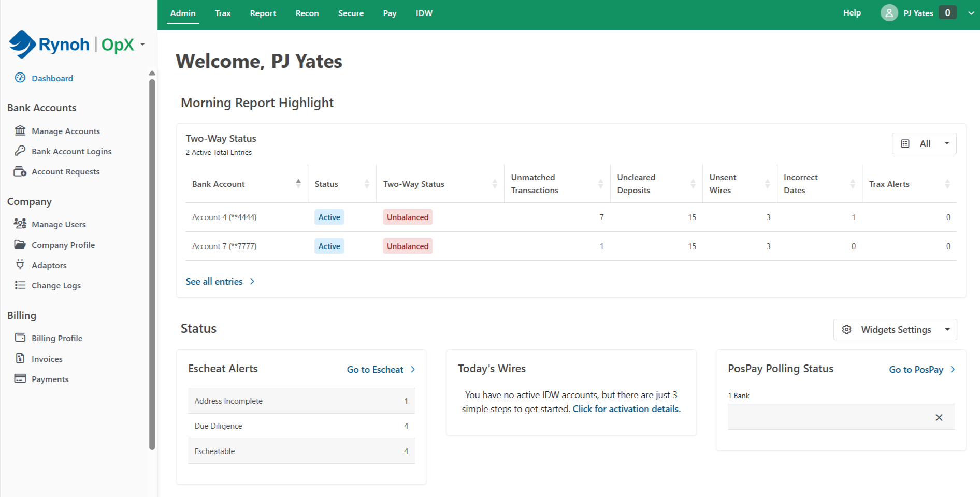Open the IDW tab
The width and height of the screenshot is (980, 497).
click(x=424, y=13)
